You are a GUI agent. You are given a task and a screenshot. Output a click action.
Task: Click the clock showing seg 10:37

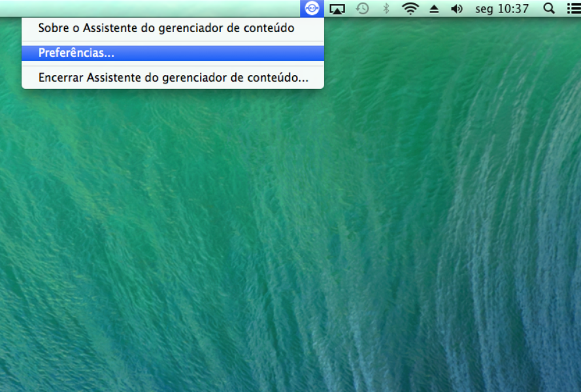click(502, 8)
